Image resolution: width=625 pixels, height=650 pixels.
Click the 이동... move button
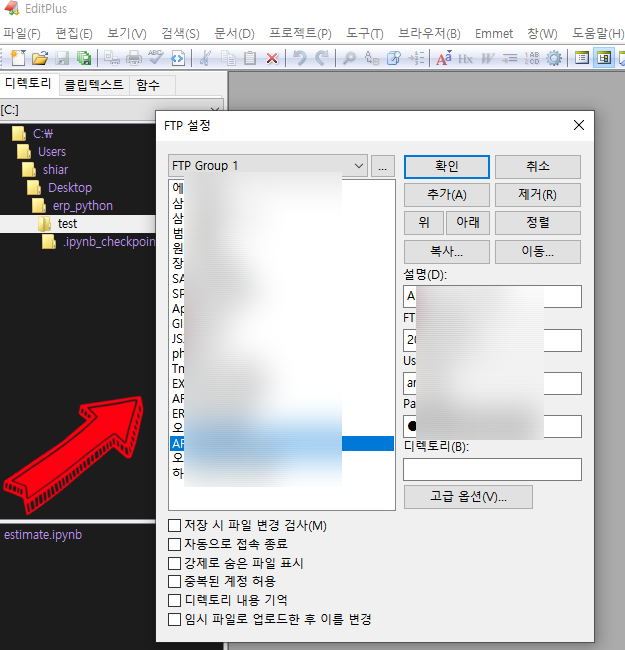(538, 252)
